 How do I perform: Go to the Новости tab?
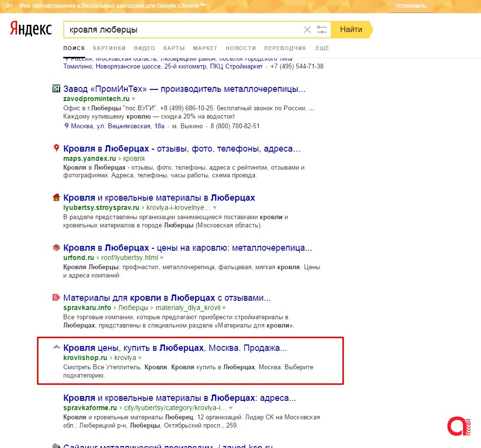click(x=241, y=48)
